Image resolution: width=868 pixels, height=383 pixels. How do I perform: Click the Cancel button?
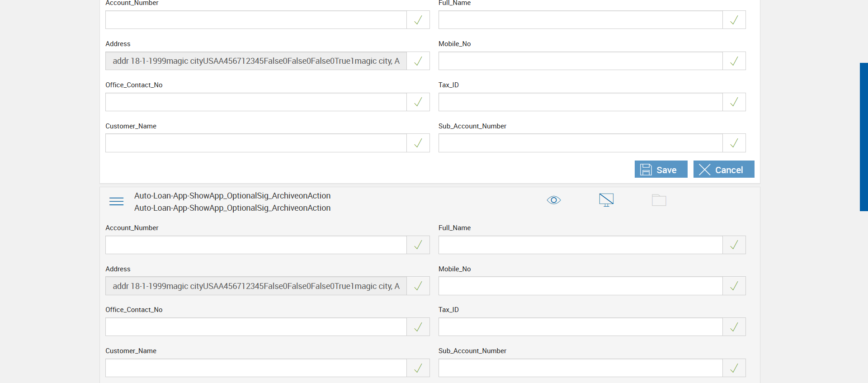click(723, 170)
